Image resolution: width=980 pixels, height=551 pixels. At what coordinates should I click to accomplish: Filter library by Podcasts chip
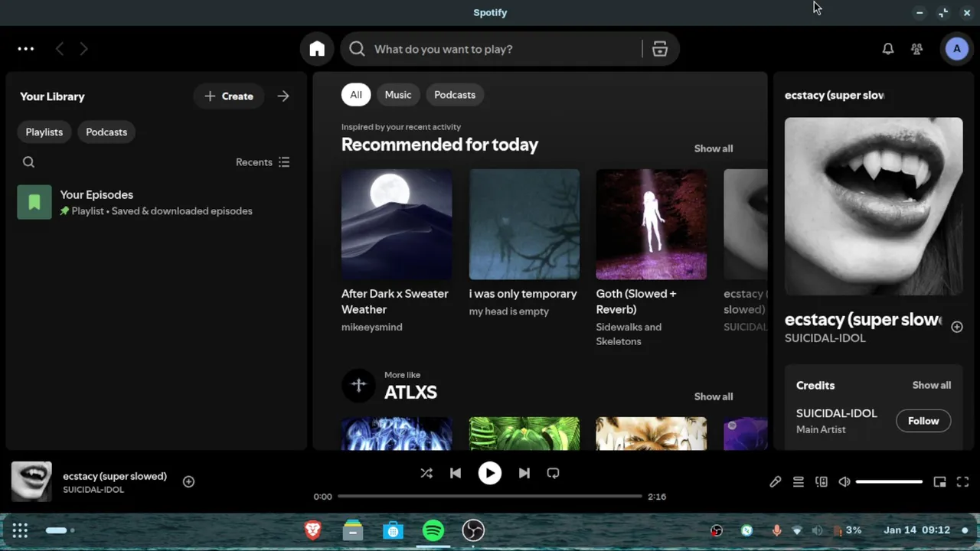(x=106, y=132)
